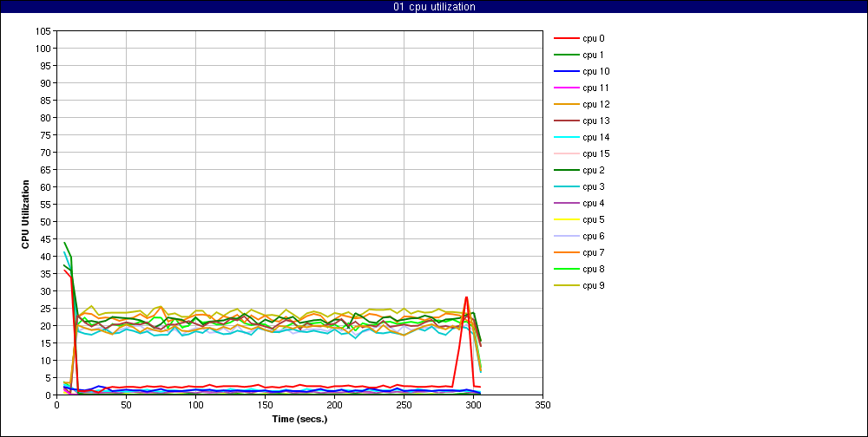
Task: Click the red cpu 0 spike peak near 295 secs
Action: coord(467,297)
